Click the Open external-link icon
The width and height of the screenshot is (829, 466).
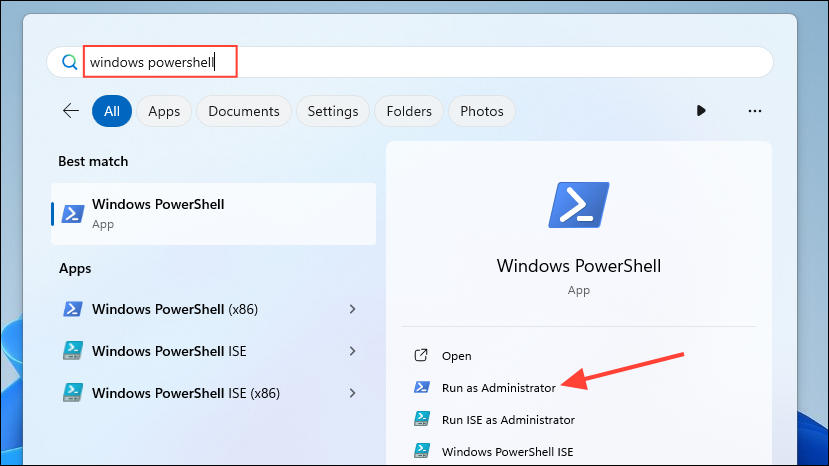421,355
